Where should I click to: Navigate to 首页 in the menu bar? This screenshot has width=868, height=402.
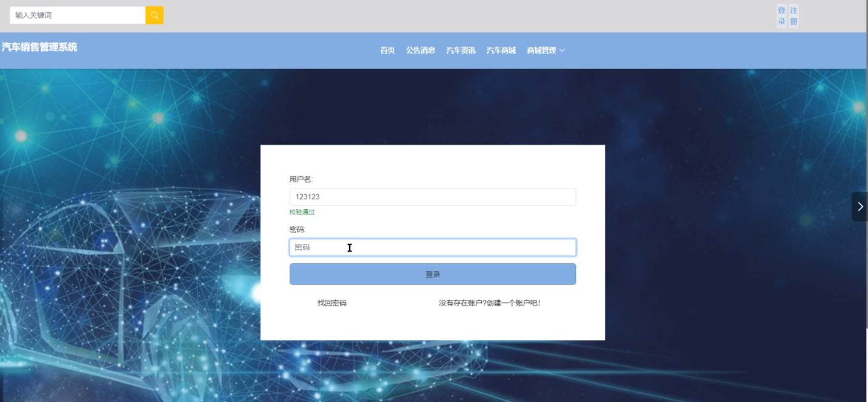click(387, 50)
